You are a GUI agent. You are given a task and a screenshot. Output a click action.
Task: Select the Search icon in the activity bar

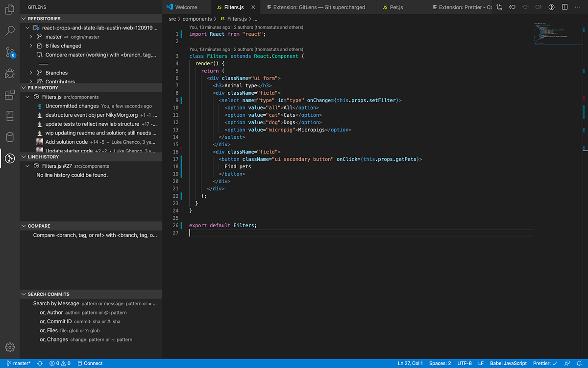coord(10,29)
